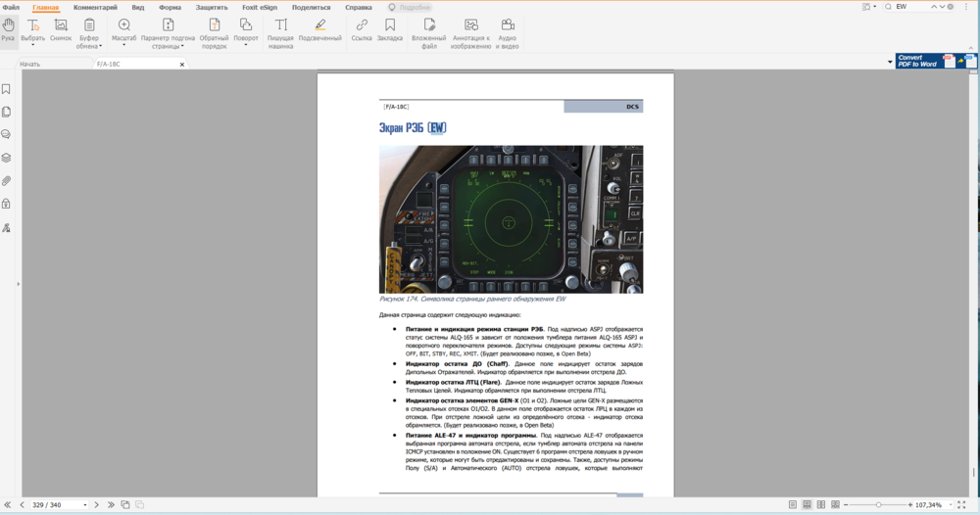
Task: Close the F/A-18C document tab
Action: tap(182, 65)
